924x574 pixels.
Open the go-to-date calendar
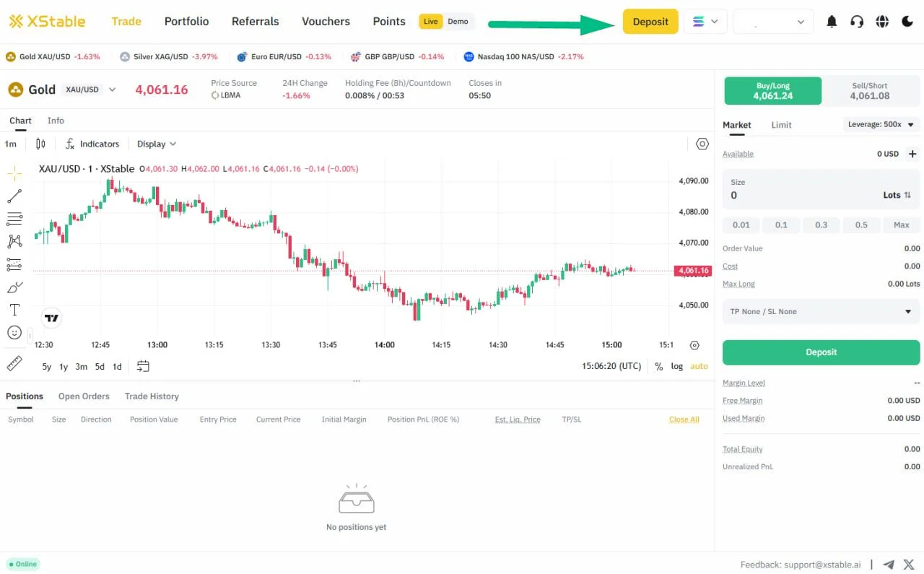(143, 366)
